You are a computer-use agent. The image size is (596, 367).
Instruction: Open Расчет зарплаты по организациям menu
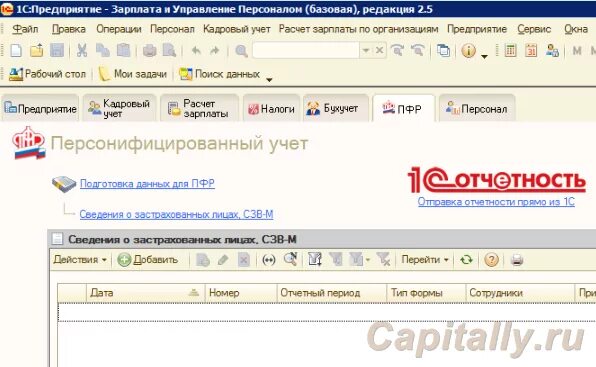358,29
